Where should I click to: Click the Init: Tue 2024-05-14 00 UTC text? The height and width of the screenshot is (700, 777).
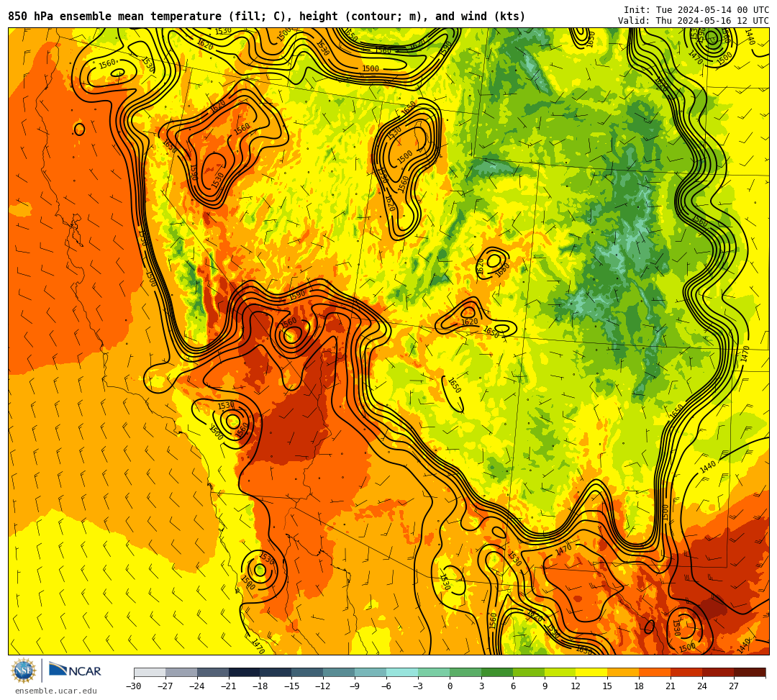pos(696,10)
